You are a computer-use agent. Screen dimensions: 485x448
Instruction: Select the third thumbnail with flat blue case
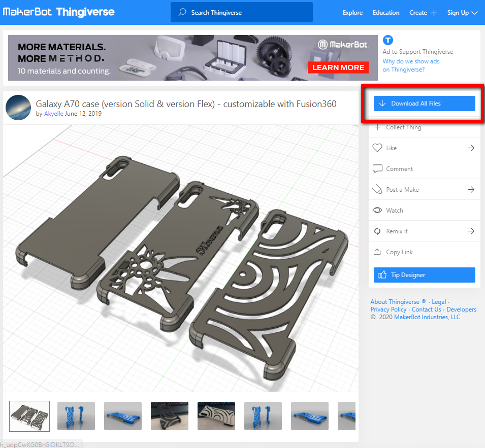click(x=123, y=416)
